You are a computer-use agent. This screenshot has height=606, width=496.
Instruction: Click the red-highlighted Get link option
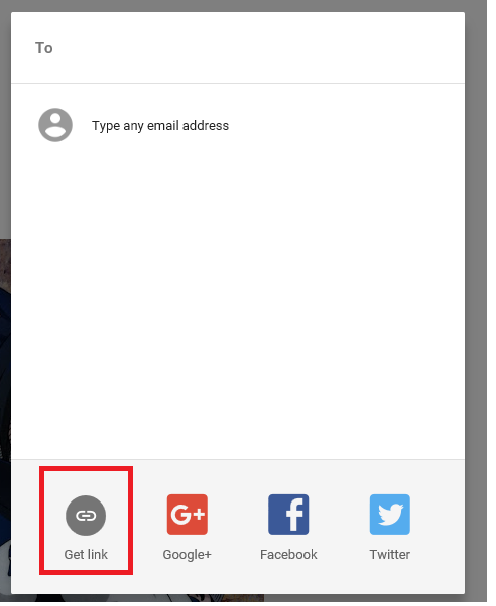[86, 520]
